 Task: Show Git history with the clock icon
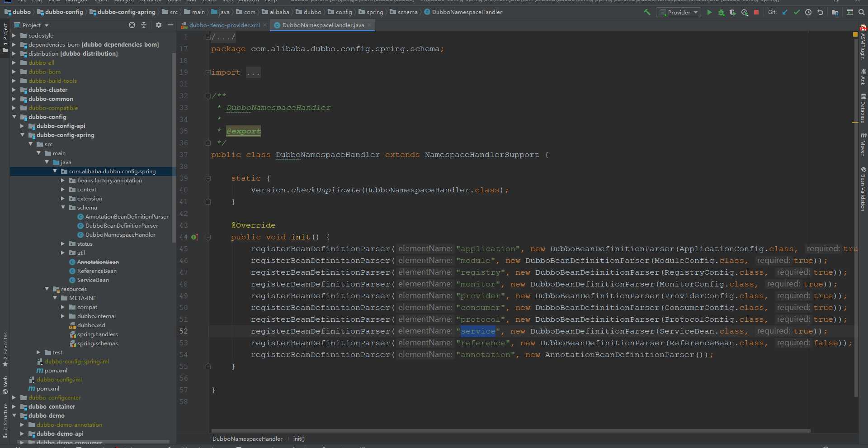tap(808, 12)
